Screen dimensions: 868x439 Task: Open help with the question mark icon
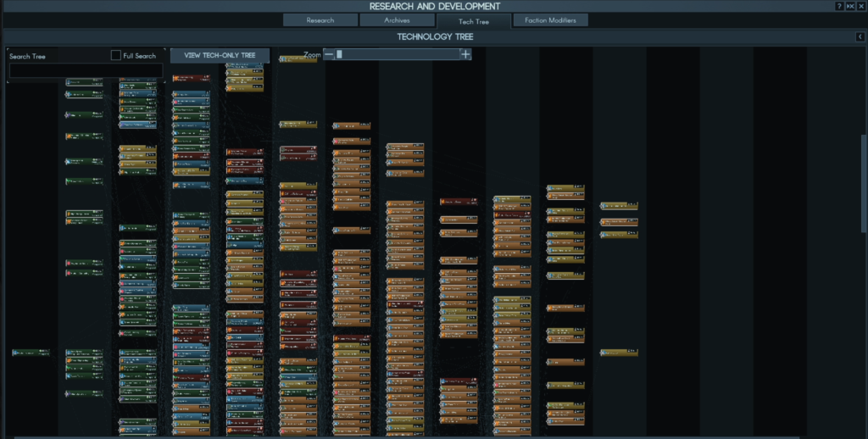pyautogui.click(x=839, y=6)
